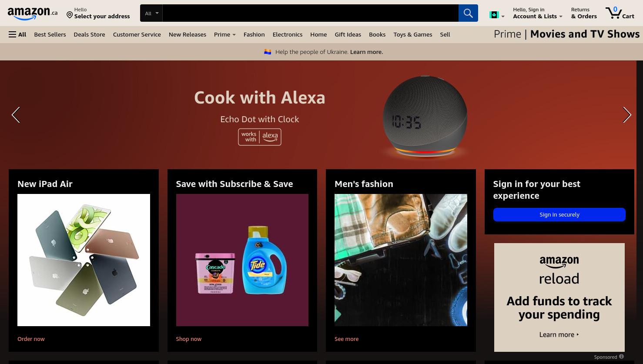Expand the Prime menu dropdown
643x364 pixels.
pos(225,34)
